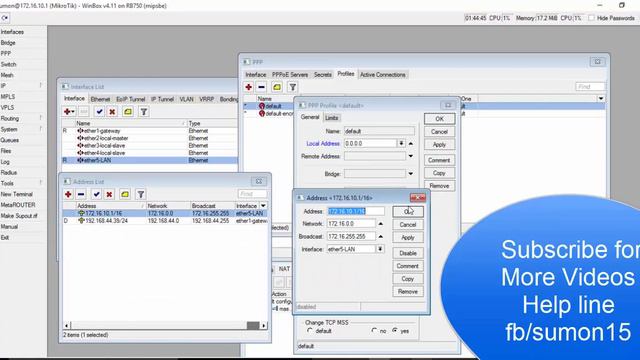Open the Files menu in the sidebar

[x=6, y=151]
